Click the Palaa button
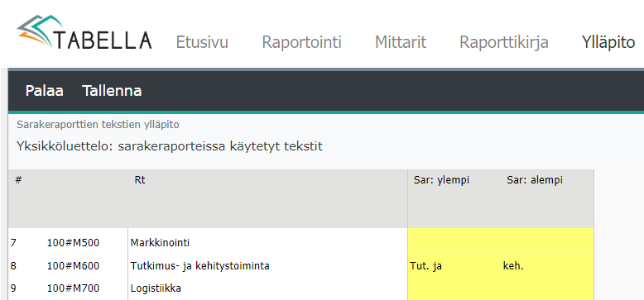Viewport: 644px width, 300px height. point(45,91)
